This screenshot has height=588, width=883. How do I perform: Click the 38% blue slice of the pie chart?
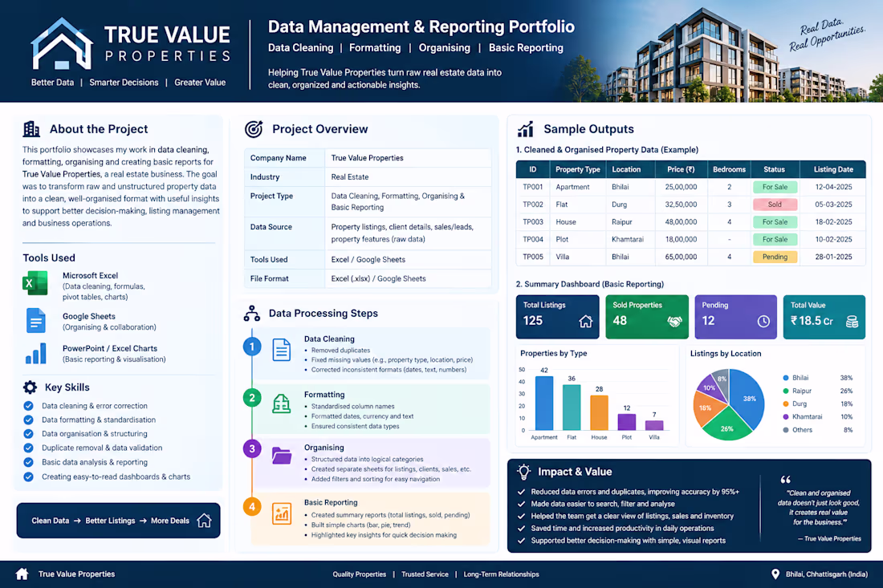748,399
